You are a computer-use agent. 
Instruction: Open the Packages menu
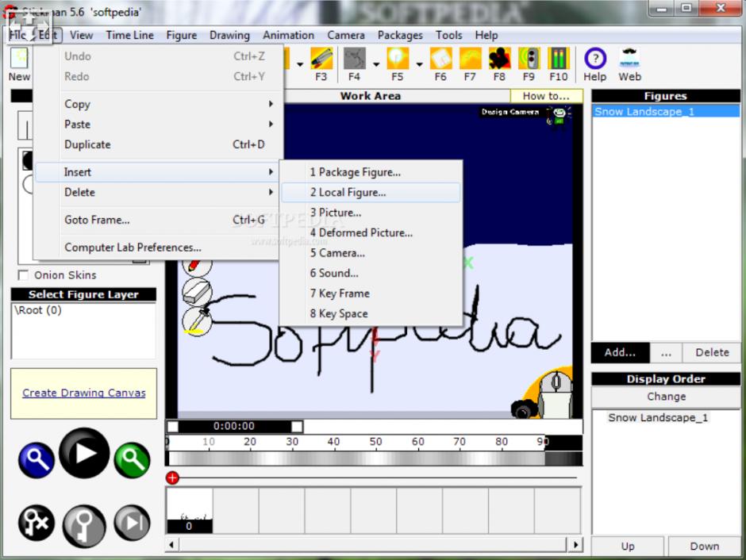pos(400,35)
